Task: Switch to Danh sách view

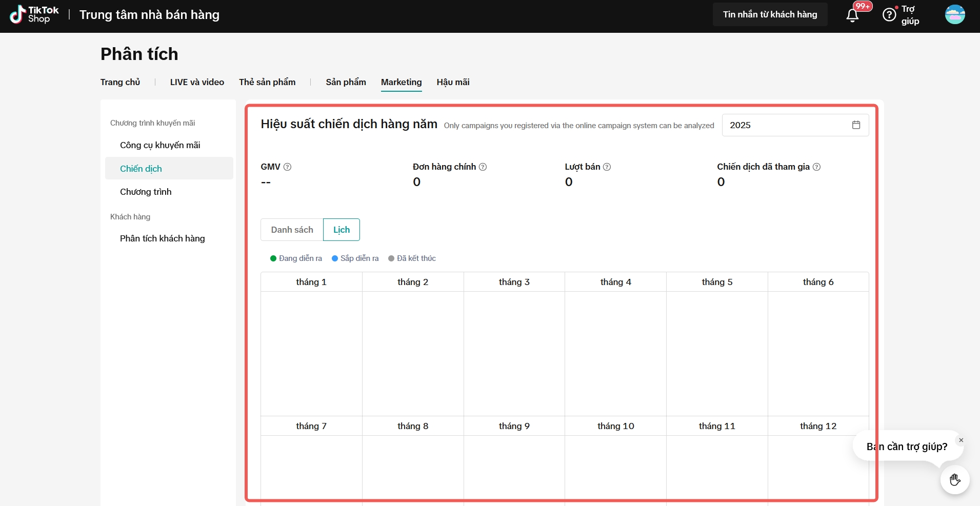Action: tap(292, 230)
